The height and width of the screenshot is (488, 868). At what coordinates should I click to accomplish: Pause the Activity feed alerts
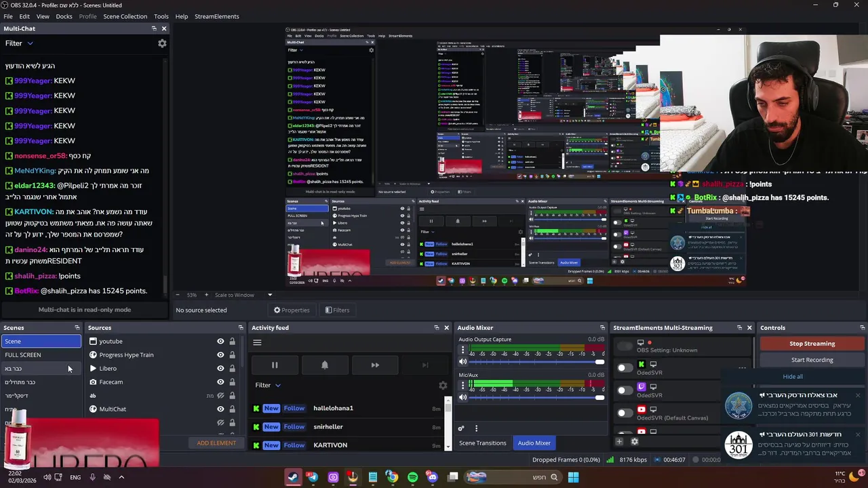click(275, 365)
